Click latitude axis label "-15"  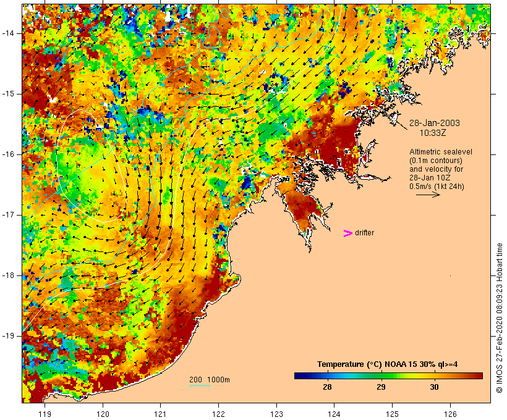click(x=7, y=94)
